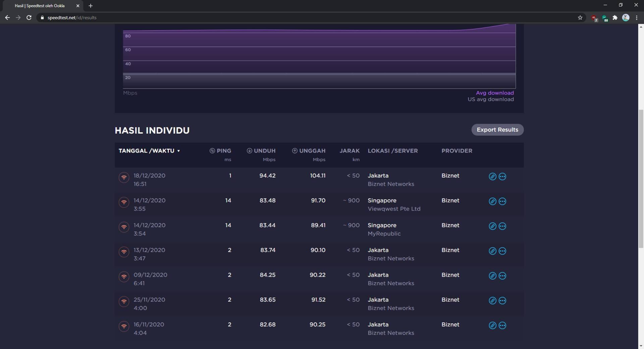
Task: Open more options for MyRepublic Singapore result
Action: [502, 226]
